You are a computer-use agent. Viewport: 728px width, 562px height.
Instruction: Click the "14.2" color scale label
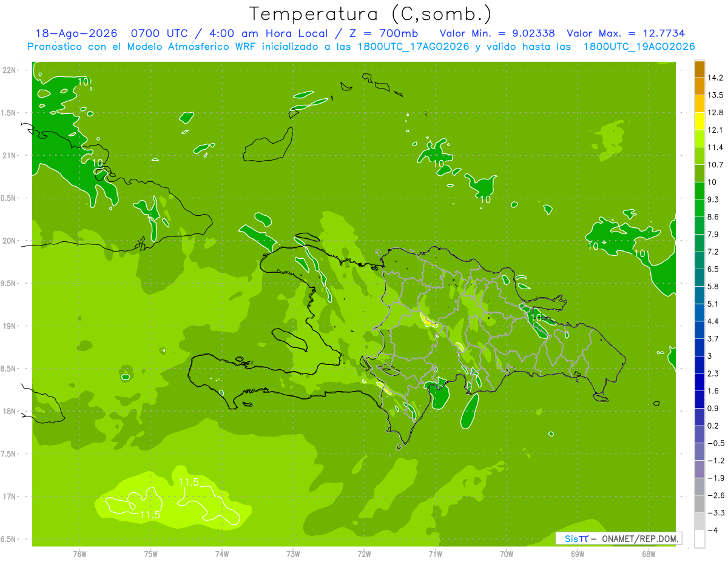pyautogui.click(x=716, y=78)
